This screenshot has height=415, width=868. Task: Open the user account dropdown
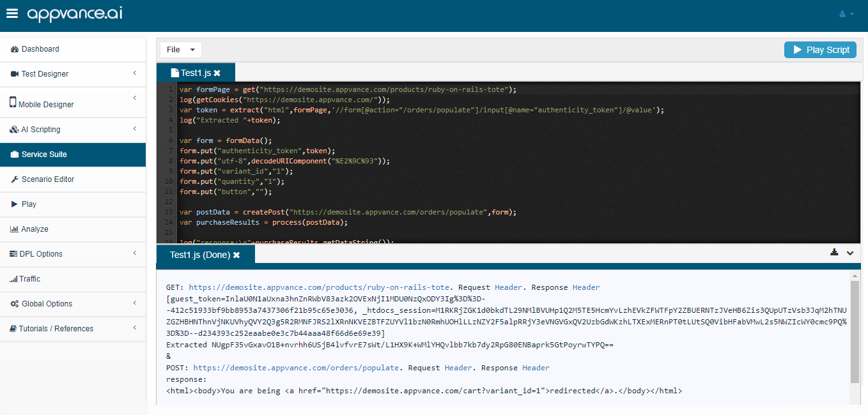(846, 14)
